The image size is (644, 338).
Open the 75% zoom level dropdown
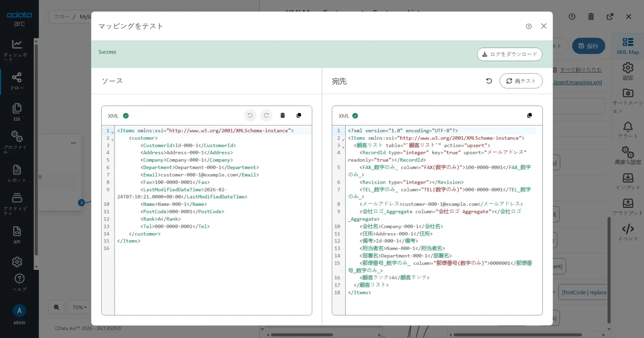(80, 308)
